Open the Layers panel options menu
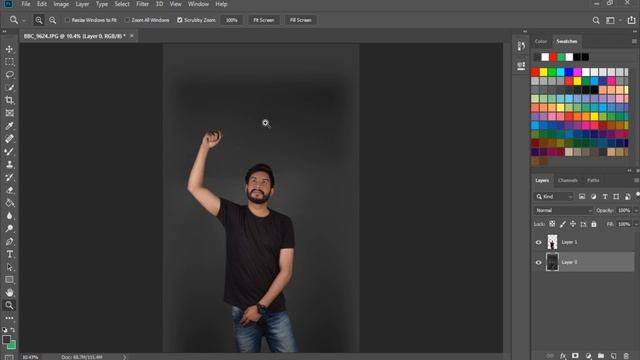This screenshot has height=360, width=640. 636,180
